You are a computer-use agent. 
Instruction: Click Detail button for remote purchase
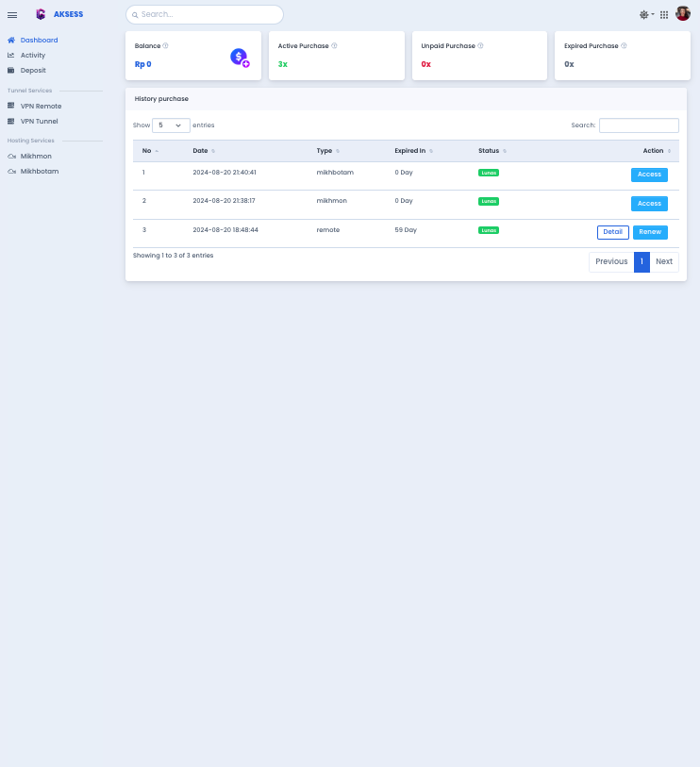612,232
